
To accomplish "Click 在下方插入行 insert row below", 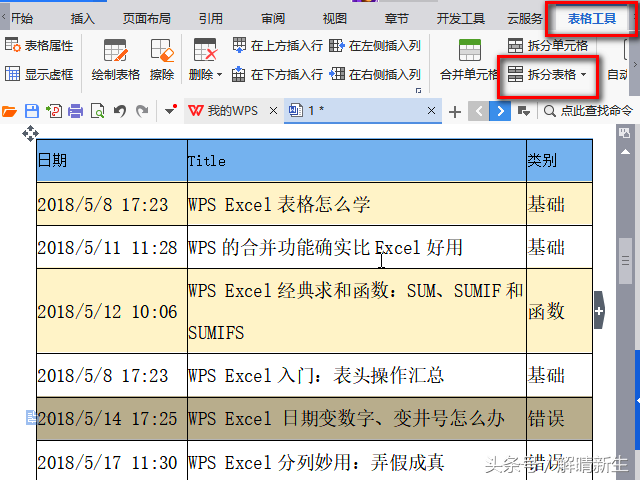I will pyautogui.click(x=278, y=74).
